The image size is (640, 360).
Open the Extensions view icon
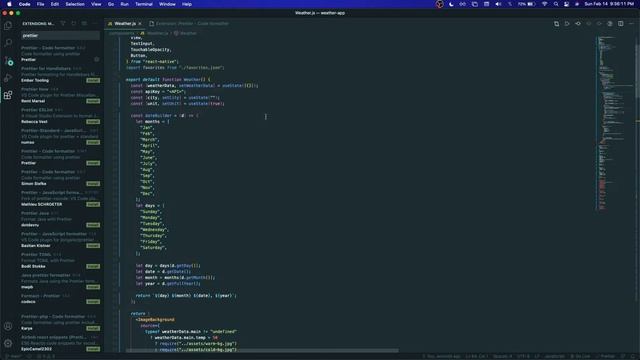click(x=8, y=96)
